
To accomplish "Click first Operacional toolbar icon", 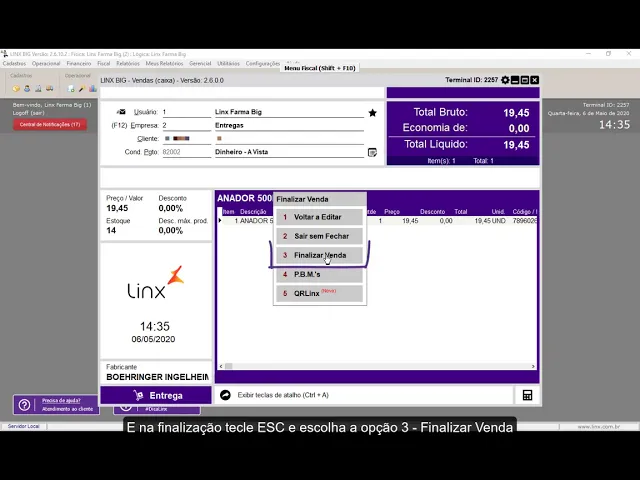I will 71,88.
